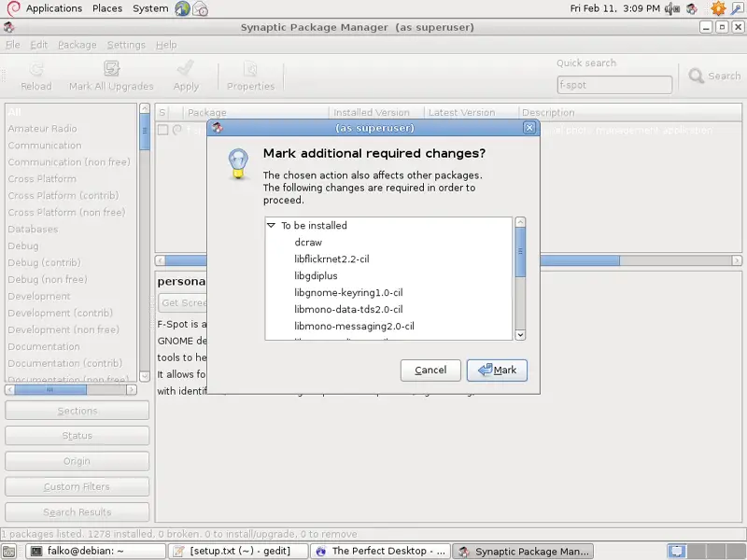Toggle the f-spot package checkbox
The image size is (747, 560).
pos(162,130)
